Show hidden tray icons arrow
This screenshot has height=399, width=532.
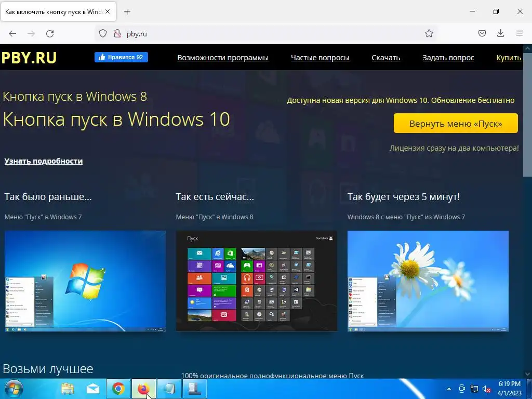coord(449,389)
